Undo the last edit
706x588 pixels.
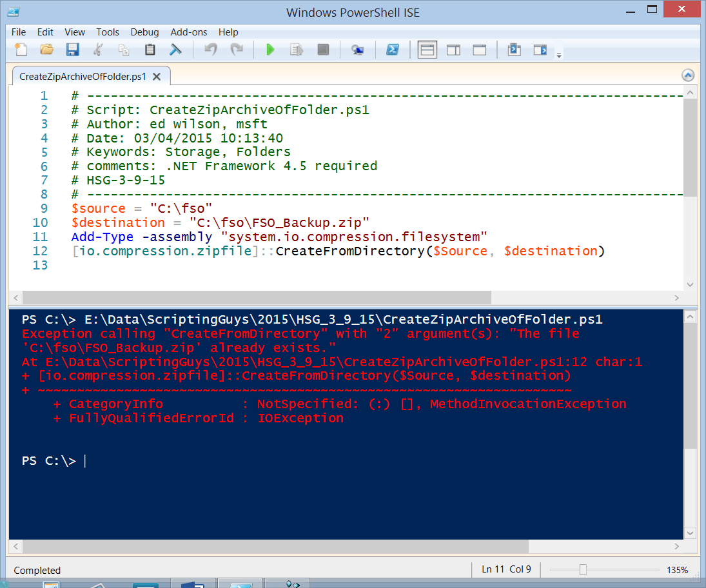coord(211,50)
